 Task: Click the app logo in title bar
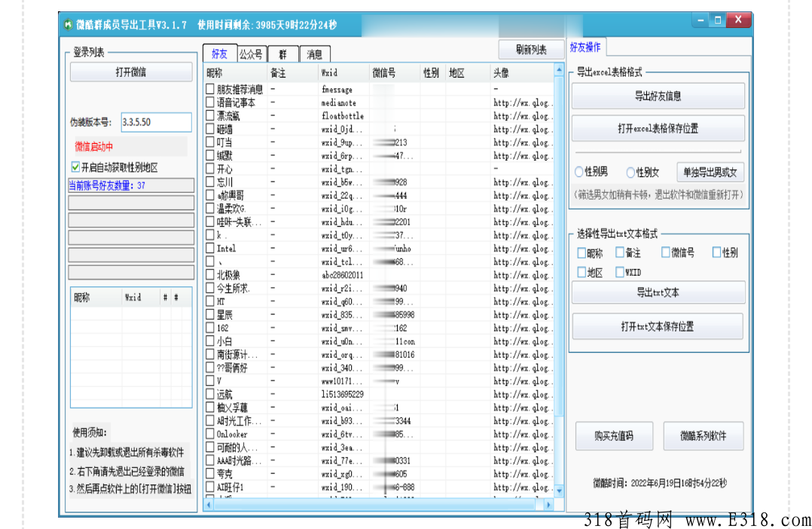(x=68, y=24)
